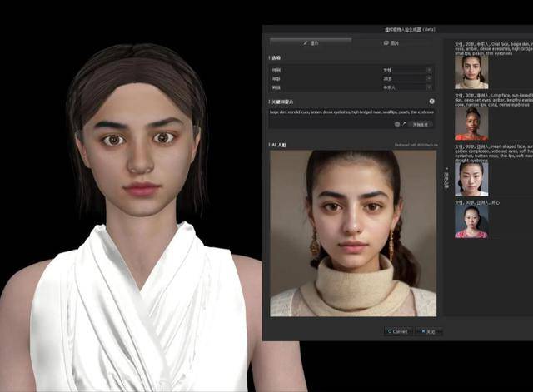Collapse the AI face section header

278,145
